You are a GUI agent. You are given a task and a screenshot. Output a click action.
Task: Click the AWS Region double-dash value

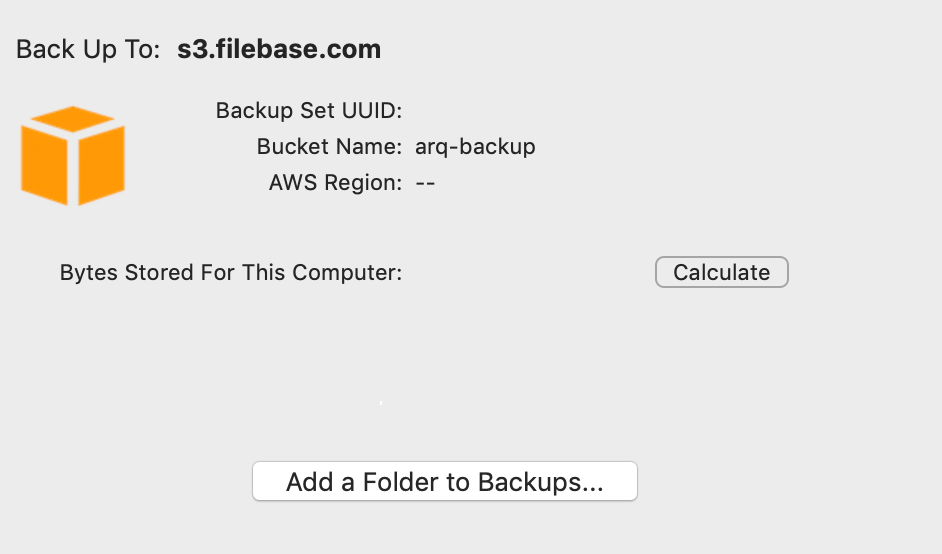425,183
